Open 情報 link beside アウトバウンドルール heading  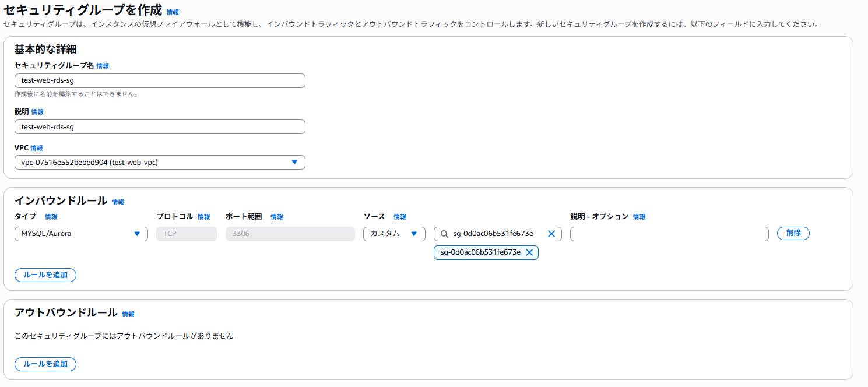(x=128, y=314)
